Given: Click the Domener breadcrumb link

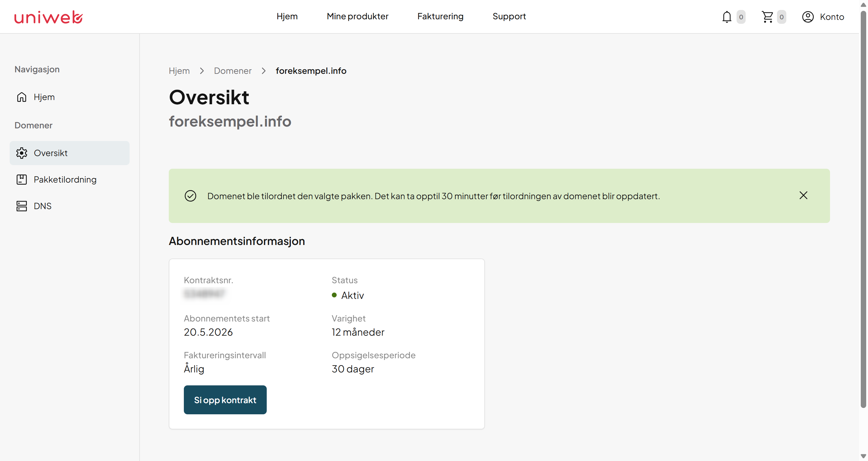Looking at the screenshot, I should coord(233,71).
